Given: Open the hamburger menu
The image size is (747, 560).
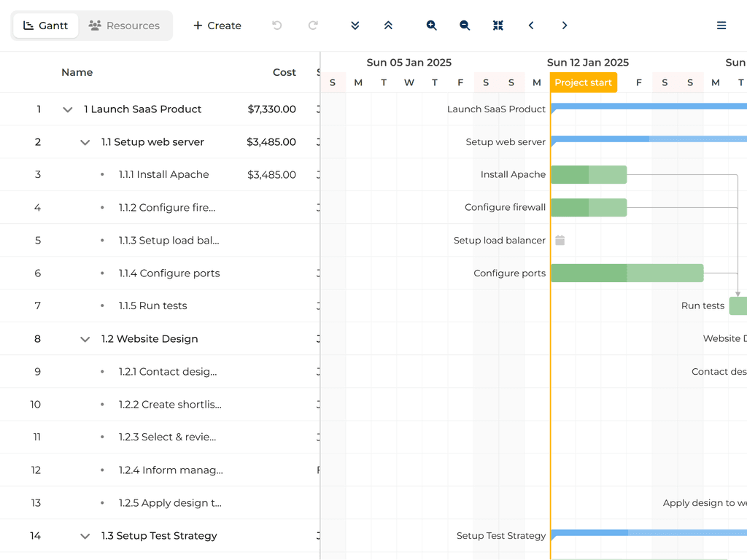Looking at the screenshot, I should coord(721,26).
